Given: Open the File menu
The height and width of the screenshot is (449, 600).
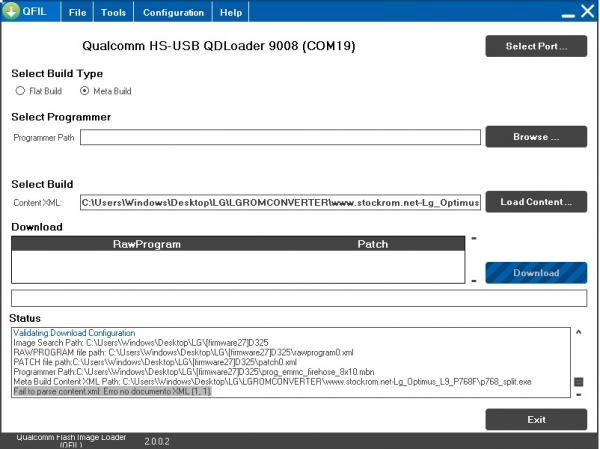Looking at the screenshot, I should tap(77, 12).
